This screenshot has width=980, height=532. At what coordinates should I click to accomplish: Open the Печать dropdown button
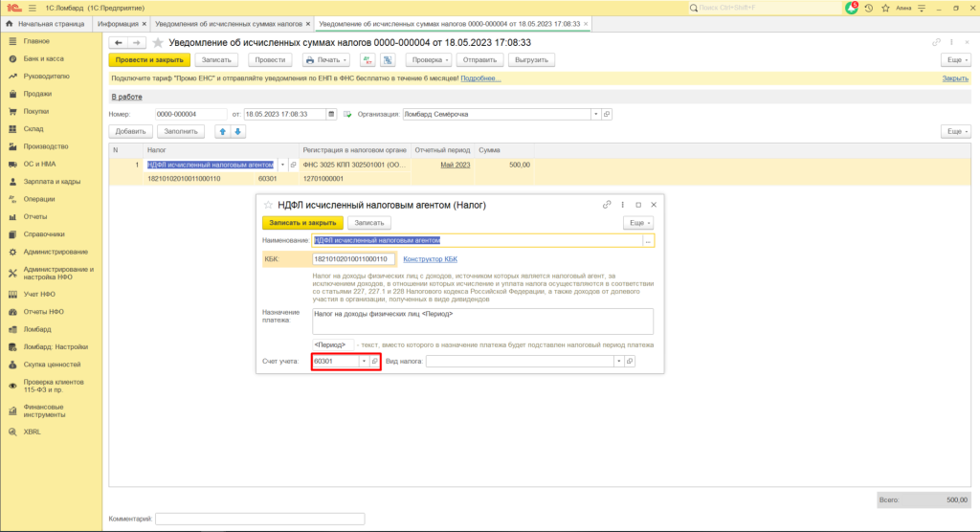[x=325, y=59]
